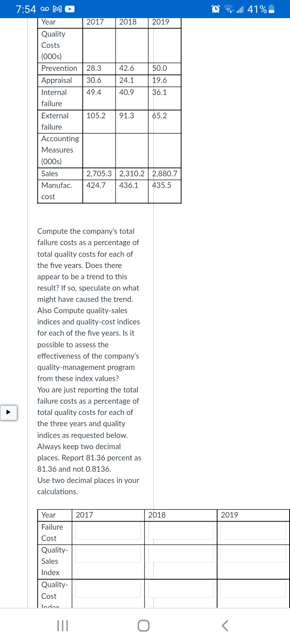The image size is (290, 644).
Task: Tap the voicemail status bar icon
Action: pos(44,9)
